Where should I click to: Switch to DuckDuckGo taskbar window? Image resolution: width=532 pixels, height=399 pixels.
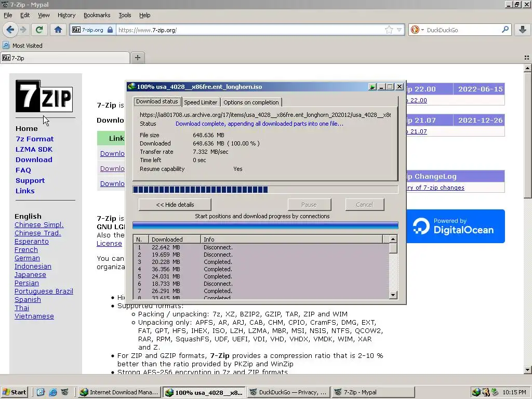(288, 392)
